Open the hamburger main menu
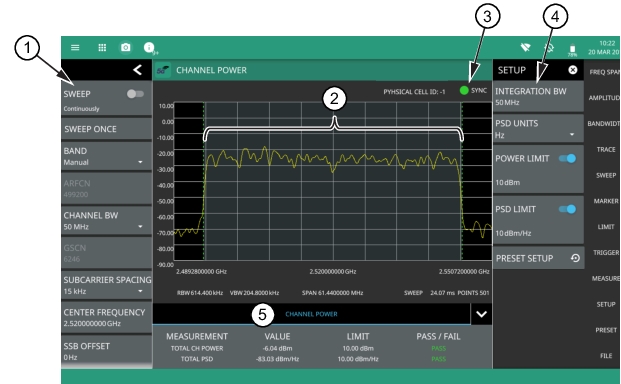Image resolution: width=621 pixels, height=384 pixels. coord(75,48)
